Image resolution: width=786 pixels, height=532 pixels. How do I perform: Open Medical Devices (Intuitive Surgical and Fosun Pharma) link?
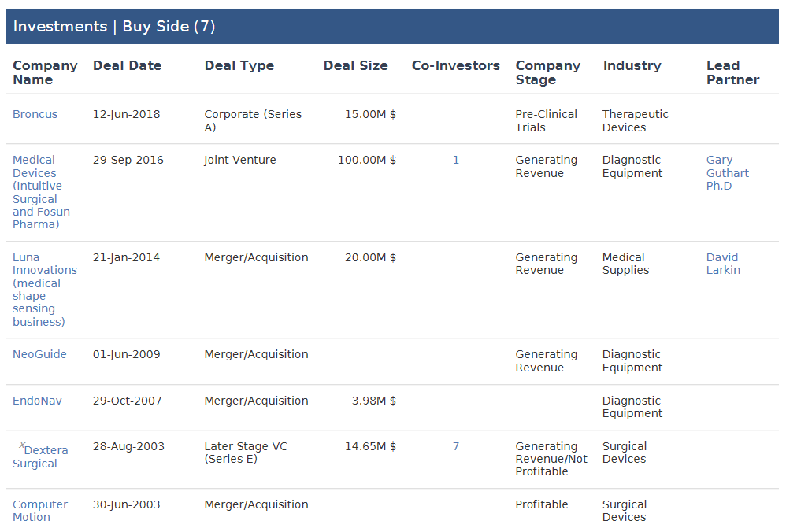pyautogui.click(x=41, y=192)
